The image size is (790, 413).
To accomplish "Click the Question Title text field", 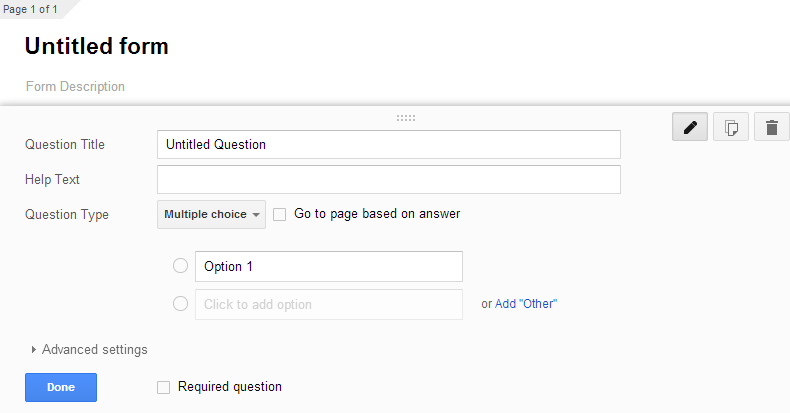I will coord(388,144).
